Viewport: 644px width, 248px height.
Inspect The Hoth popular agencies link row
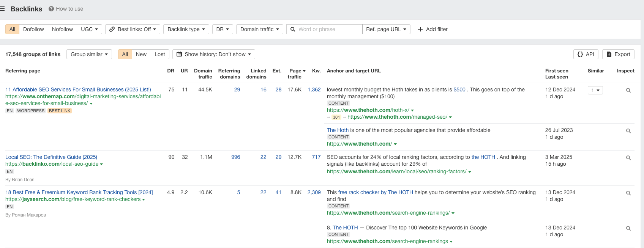(628, 131)
